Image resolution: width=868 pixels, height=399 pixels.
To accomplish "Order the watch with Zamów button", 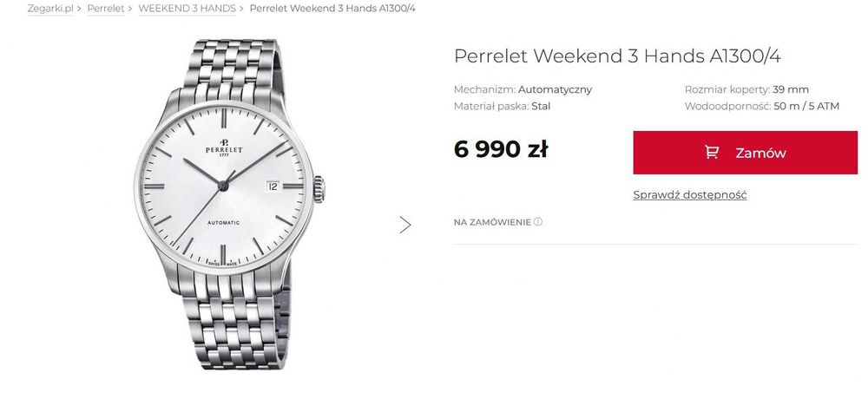I will (x=745, y=153).
